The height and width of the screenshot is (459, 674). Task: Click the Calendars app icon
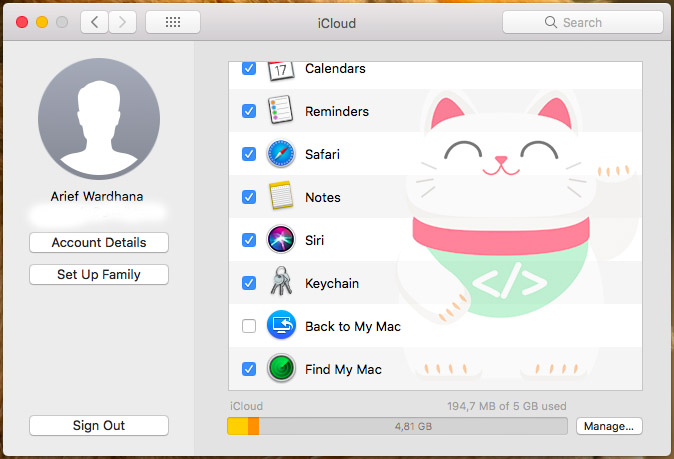tap(281, 71)
